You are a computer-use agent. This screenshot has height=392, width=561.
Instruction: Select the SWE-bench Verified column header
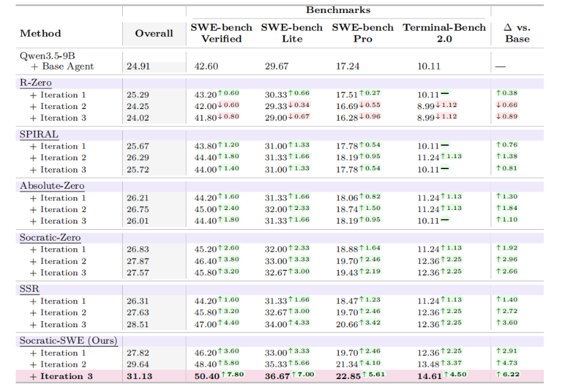pyautogui.click(x=221, y=33)
